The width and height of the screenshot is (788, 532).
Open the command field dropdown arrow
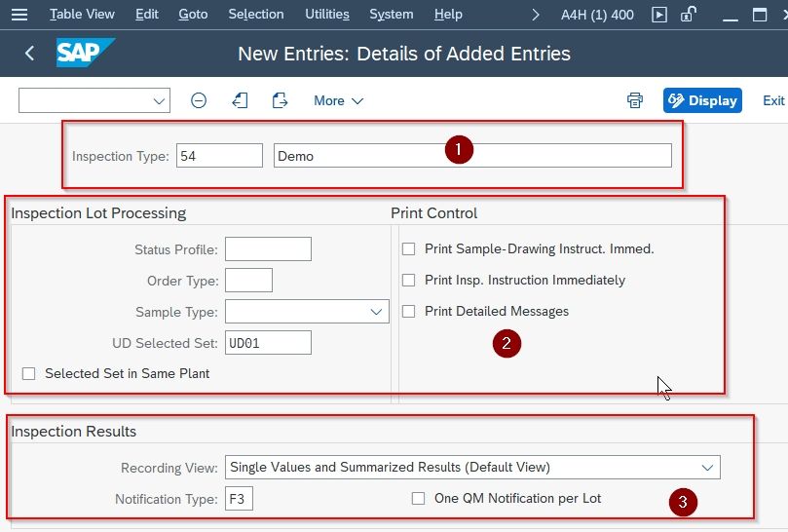click(159, 101)
